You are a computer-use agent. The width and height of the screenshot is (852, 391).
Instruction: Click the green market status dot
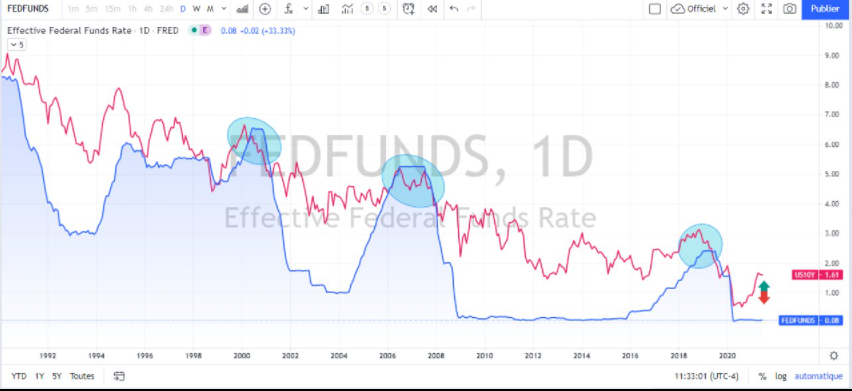(x=193, y=30)
